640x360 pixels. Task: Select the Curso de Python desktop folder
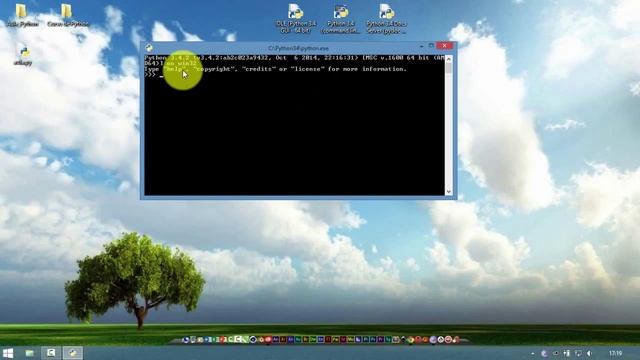pyautogui.click(x=67, y=16)
